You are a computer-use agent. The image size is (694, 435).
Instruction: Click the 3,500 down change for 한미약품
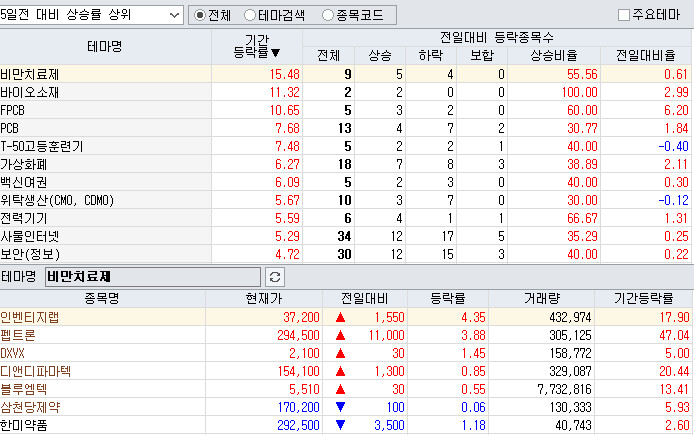pos(389,425)
